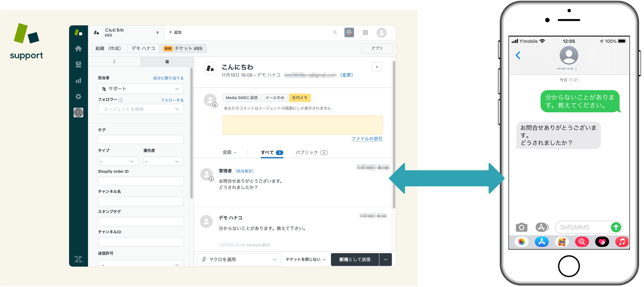Tap the contact avatar on the phone
644x287 pixels.
coord(568,55)
